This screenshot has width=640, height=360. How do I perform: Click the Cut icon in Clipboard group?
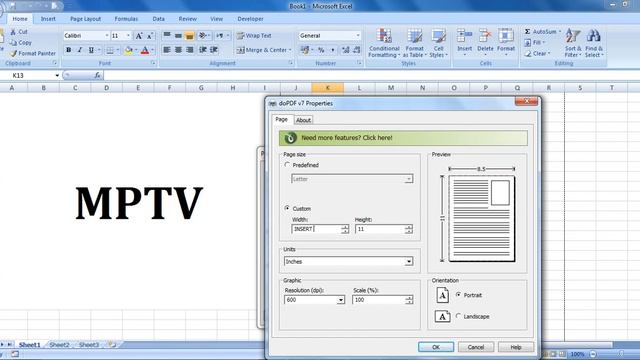tap(13, 31)
